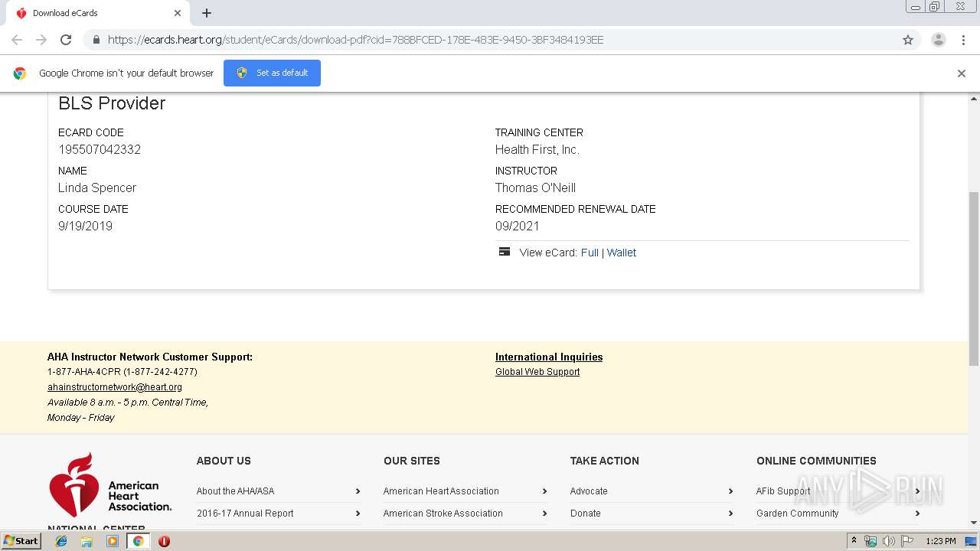Click the site lock icon in address bar
This screenshot has width=980, height=551.
point(96,40)
